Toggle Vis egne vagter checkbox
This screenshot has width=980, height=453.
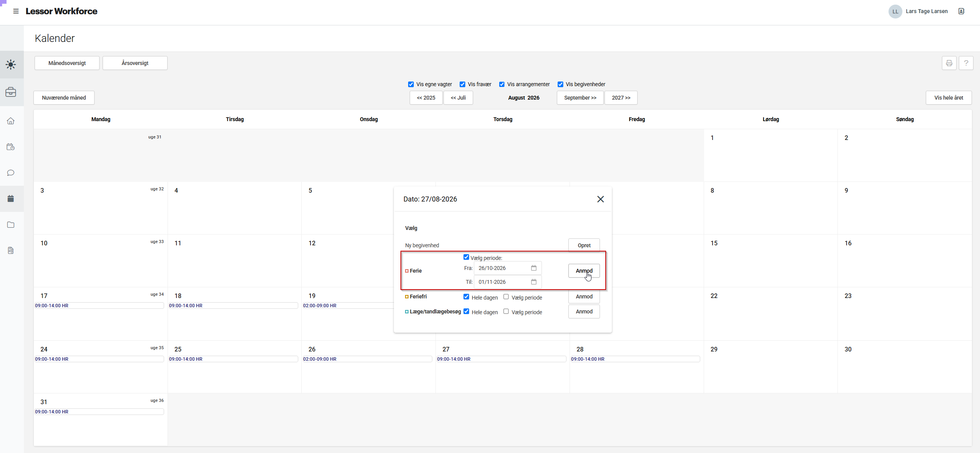[411, 84]
